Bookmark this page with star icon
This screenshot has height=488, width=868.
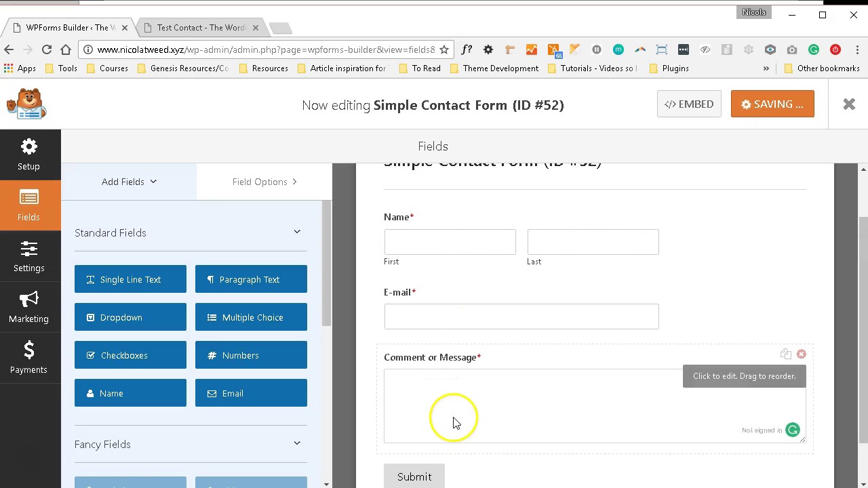pos(444,49)
